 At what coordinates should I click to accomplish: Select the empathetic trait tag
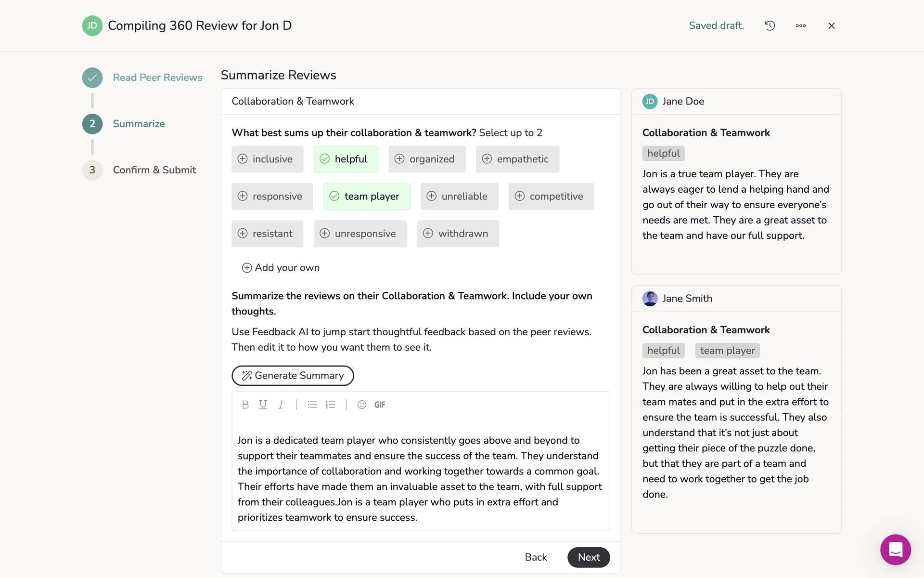[517, 159]
